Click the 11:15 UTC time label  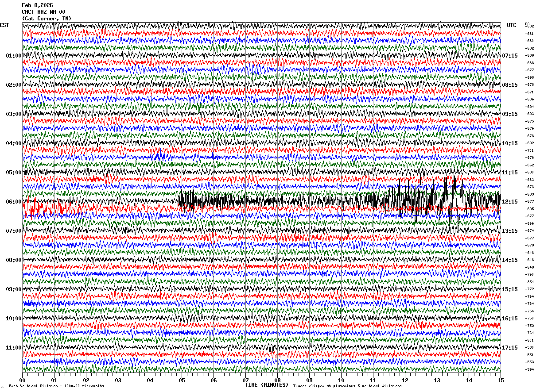coord(510,173)
